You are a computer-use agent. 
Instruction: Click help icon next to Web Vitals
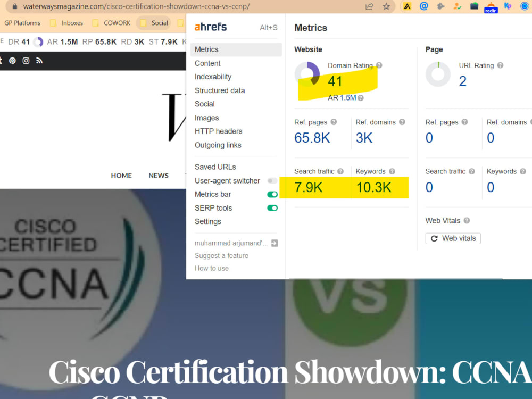coord(467,221)
